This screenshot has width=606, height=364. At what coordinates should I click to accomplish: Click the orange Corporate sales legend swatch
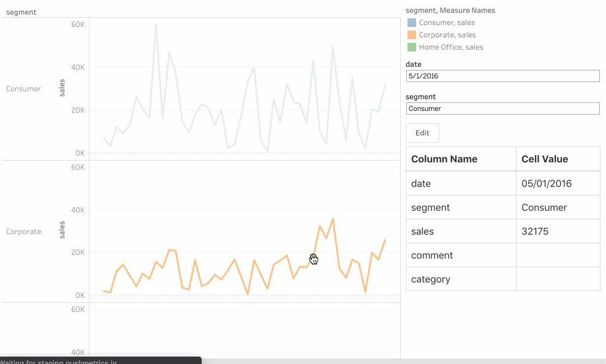tap(412, 35)
